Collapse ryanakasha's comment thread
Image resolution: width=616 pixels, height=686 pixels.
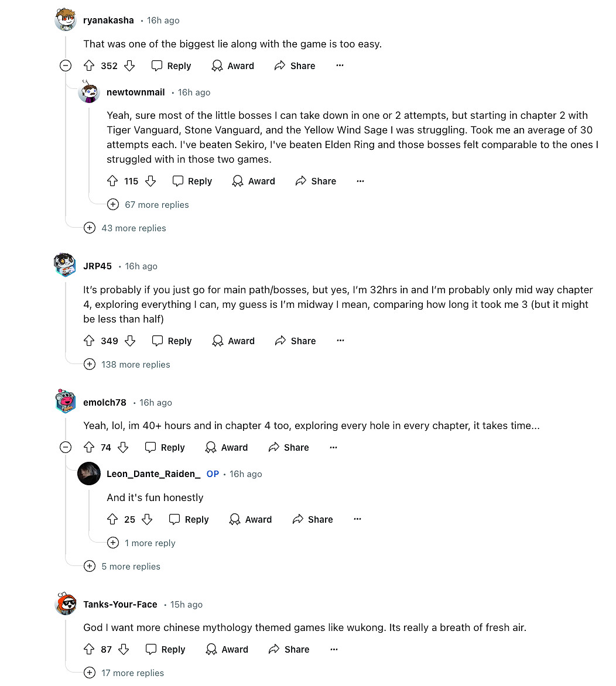pyautogui.click(x=66, y=66)
